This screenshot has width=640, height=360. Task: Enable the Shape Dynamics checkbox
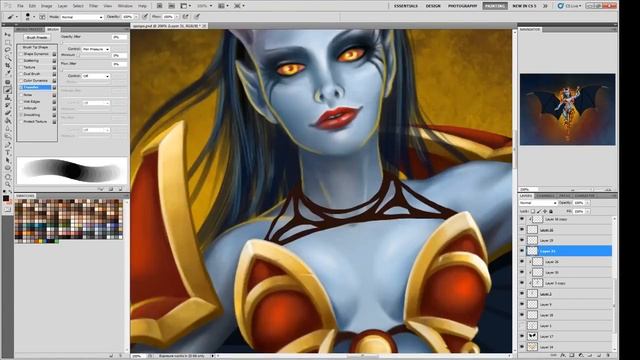[x=21, y=54]
